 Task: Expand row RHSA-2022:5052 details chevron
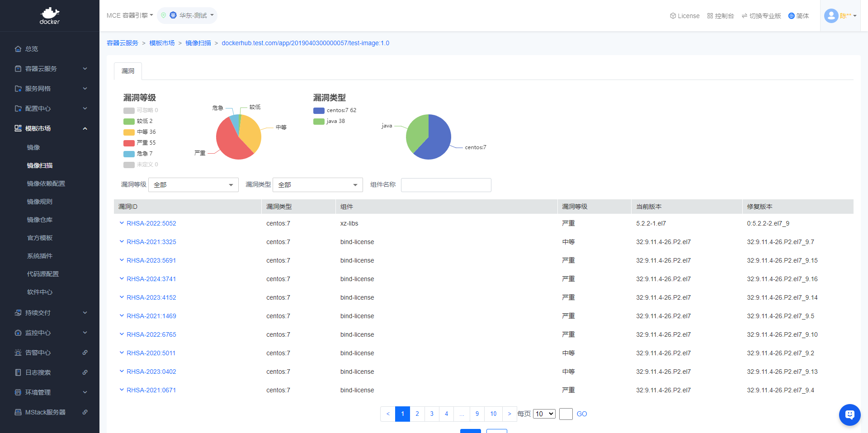coord(122,223)
